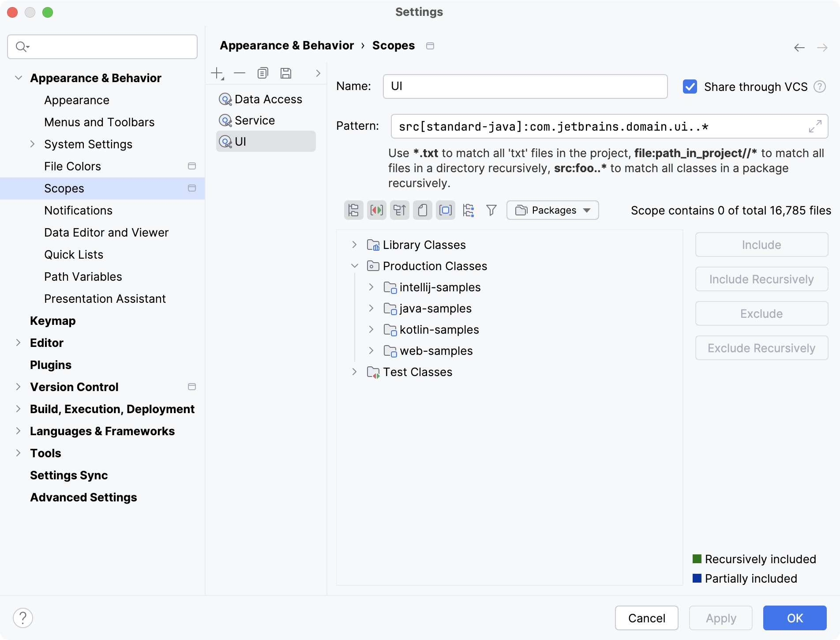Screen dimensions: 840x640
Task: Click help icon beside Share through VCS
Action: 820,87
